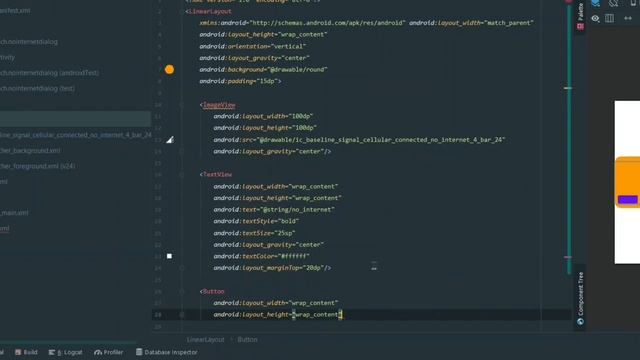Click the fold end marker on layout_marginTop line

click(x=182, y=268)
